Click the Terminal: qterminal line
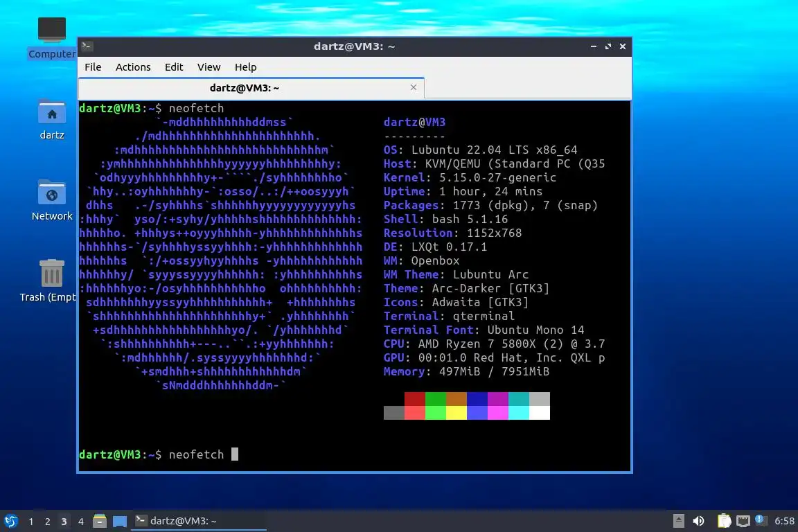The height and width of the screenshot is (532, 798). click(x=450, y=316)
